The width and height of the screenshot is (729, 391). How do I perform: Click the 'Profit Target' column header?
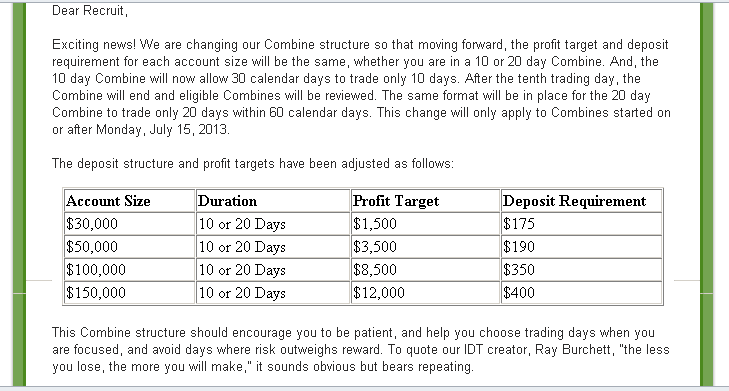pos(425,201)
